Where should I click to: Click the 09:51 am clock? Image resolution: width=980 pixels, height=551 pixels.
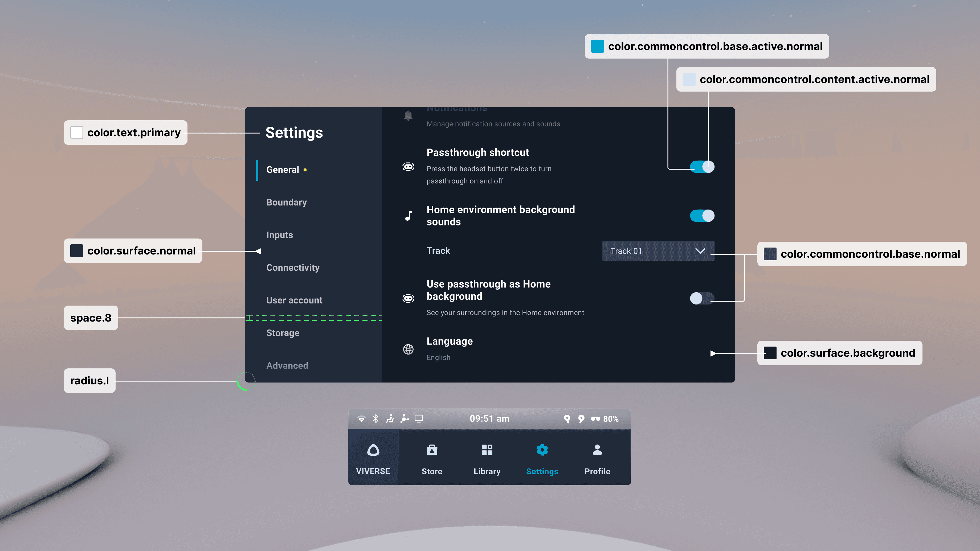(490, 419)
